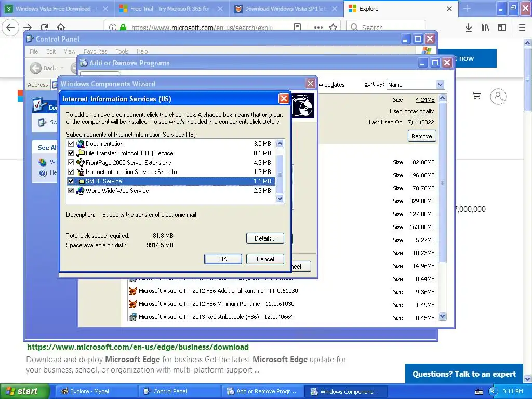Open the Sort by Name dropdown
532x399 pixels.
coord(440,85)
